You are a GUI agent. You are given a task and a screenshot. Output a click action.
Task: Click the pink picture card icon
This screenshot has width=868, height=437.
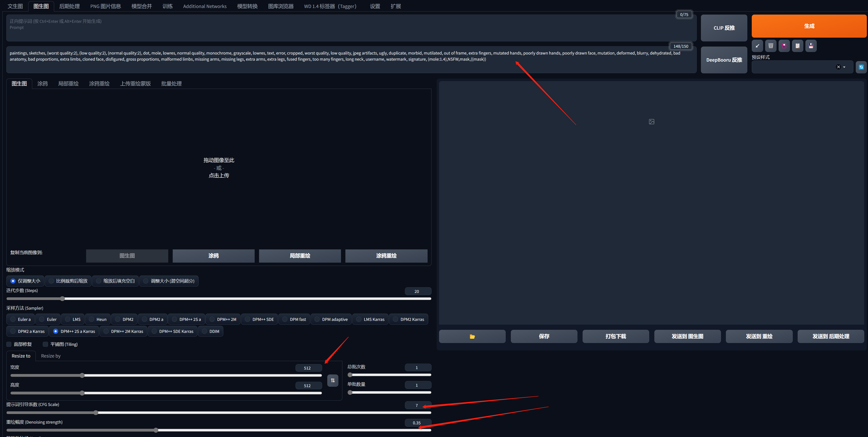(x=784, y=46)
